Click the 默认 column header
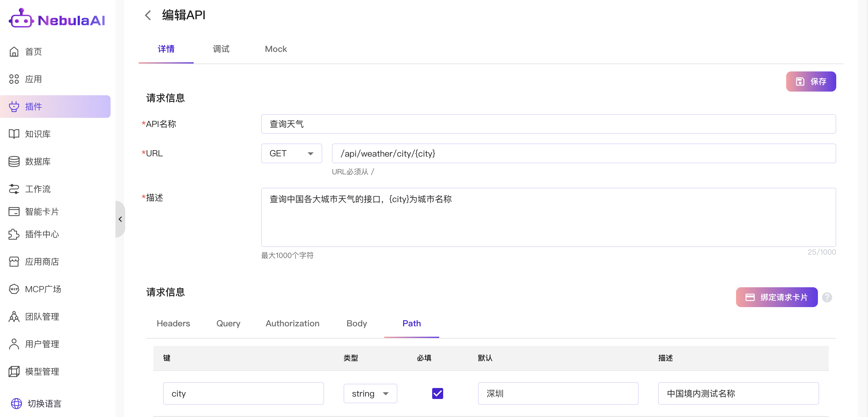 (485, 358)
